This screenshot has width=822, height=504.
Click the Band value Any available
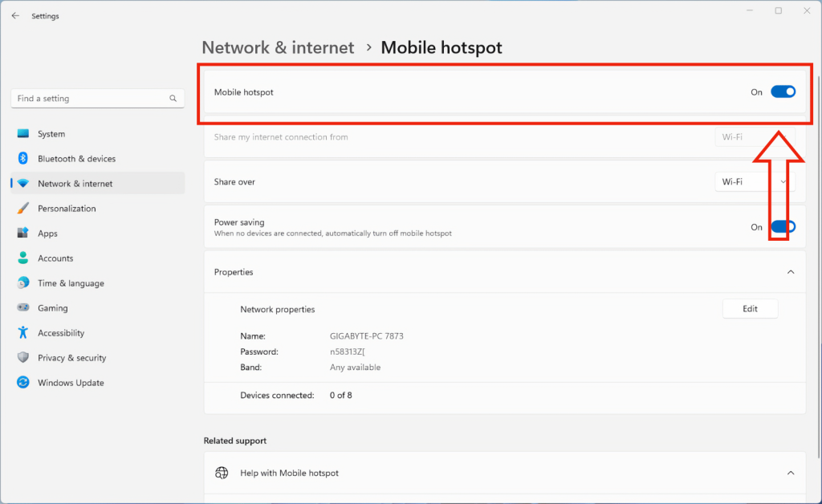click(355, 368)
